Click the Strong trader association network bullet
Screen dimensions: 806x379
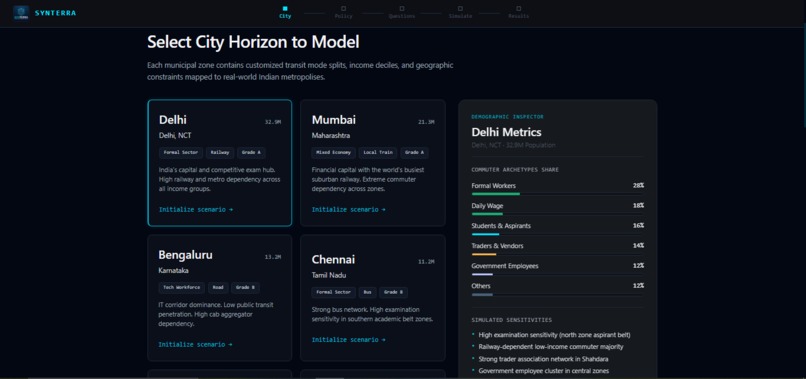pyautogui.click(x=543, y=358)
